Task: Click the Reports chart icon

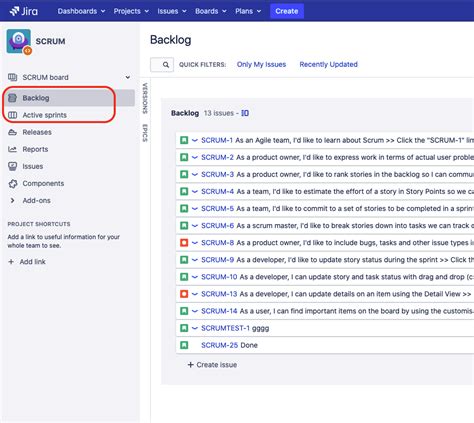Action: [12, 149]
